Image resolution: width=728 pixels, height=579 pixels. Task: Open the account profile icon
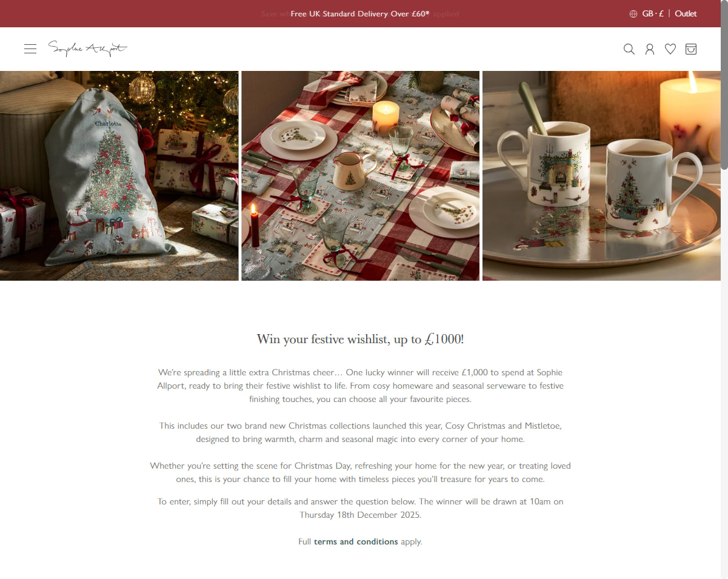pyautogui.click(x=650, y=49)
